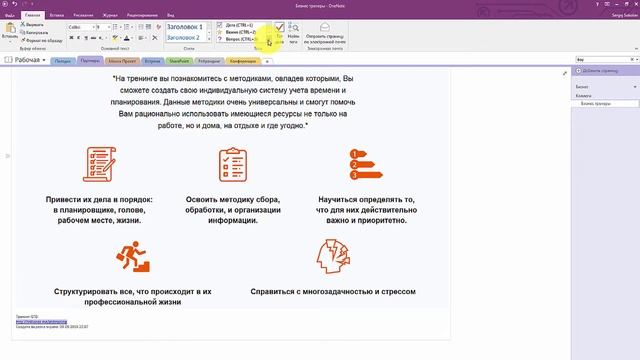This screenshot has height=360, width=640.
Task: Apply underline with the Ч button
Action: [86, 38]
